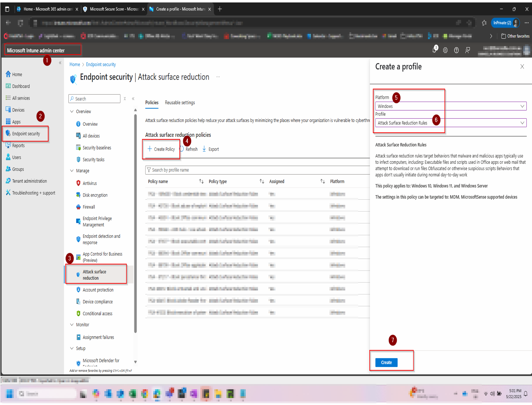The width and height of the screenshot is (532, 405).
Task: Open help question mark icon
Action: tap(456, 50)
